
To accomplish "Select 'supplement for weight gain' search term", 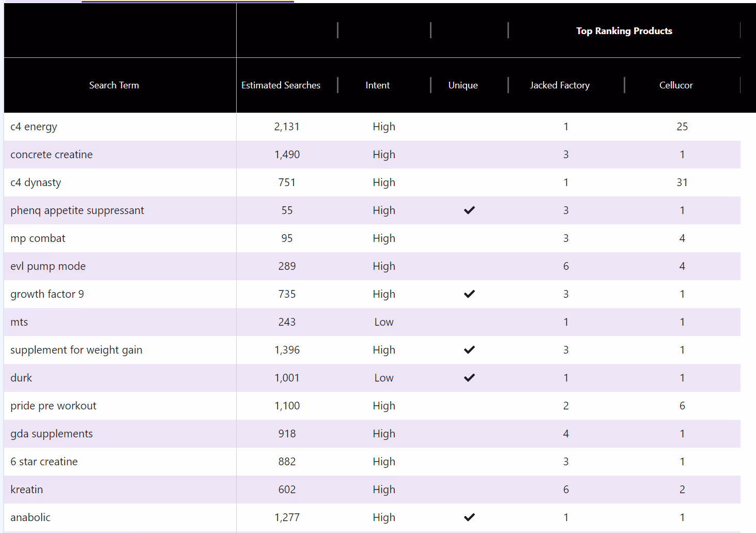I will [76, 350].
